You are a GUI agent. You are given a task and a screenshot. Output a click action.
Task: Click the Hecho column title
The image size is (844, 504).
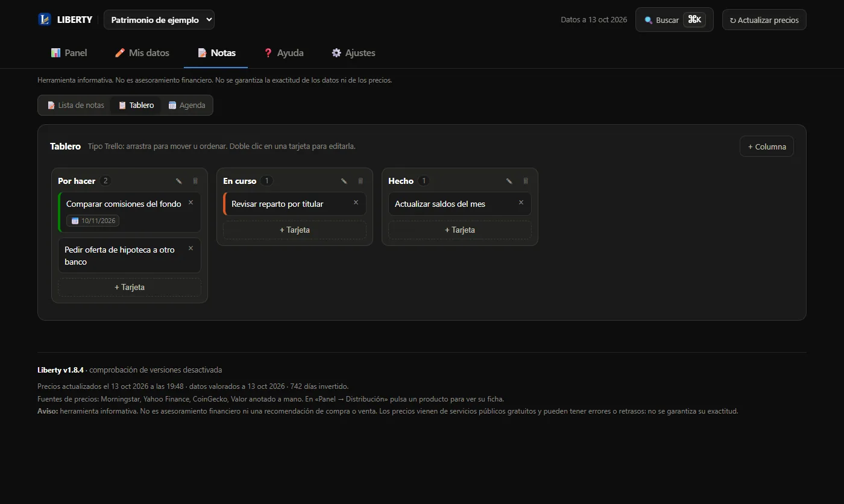[x=401, y=181]
